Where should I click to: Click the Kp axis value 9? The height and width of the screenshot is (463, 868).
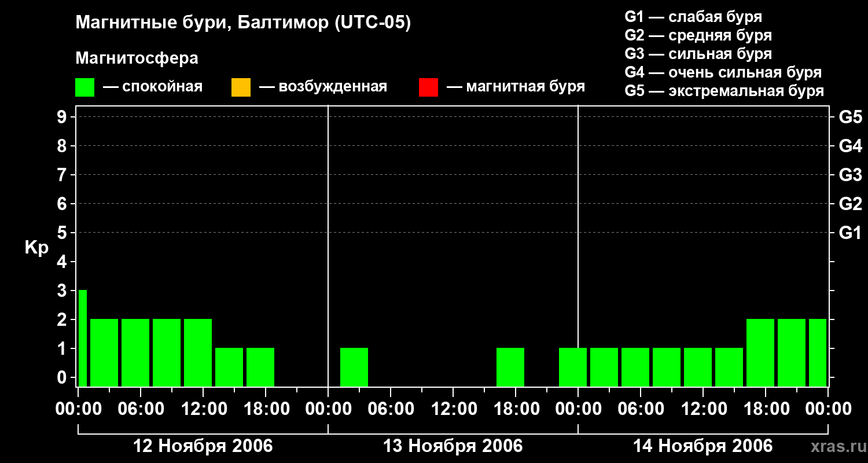pyautogui.click(x=63, y=117)
